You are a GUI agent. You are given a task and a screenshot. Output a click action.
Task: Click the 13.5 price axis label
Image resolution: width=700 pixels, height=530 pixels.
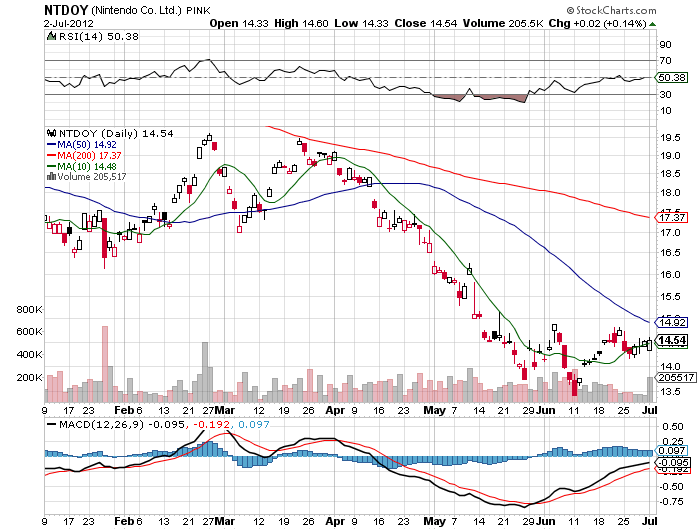(670, 392)
